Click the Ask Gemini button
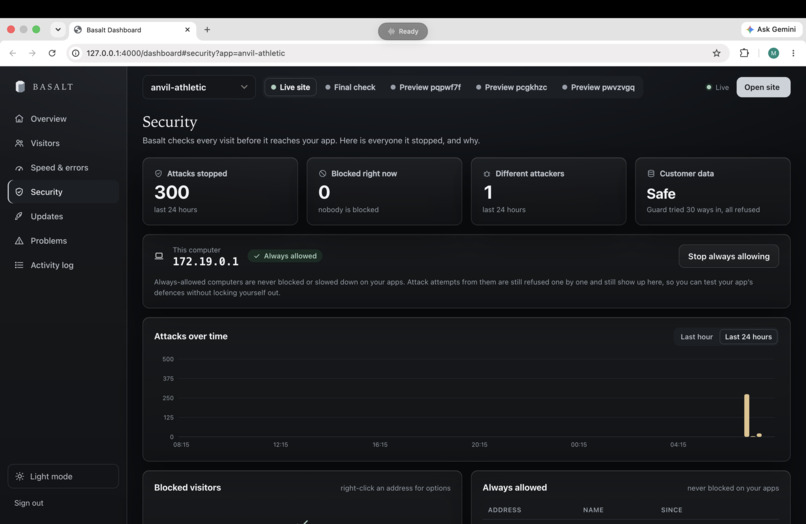Image resolution: width=806 pixels, height=524 pixels. click(771, 29)
